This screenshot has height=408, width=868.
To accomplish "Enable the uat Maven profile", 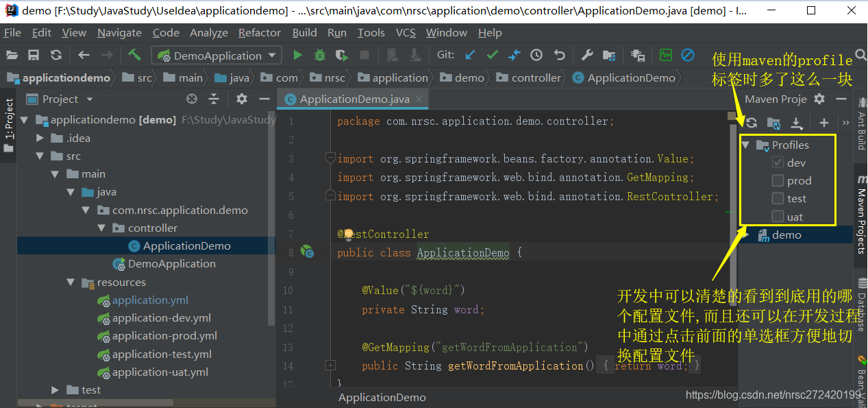I will [x=778, y=217].
